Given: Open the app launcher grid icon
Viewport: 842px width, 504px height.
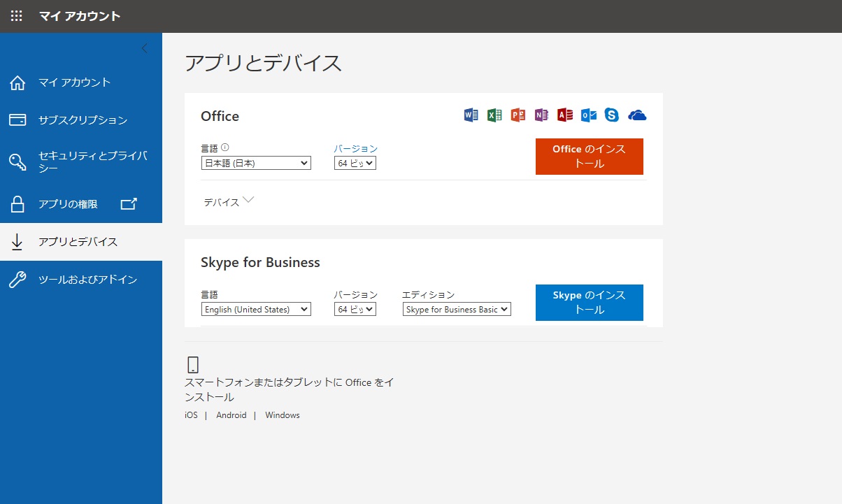Looking at the screenshot, I should point(16,16).
